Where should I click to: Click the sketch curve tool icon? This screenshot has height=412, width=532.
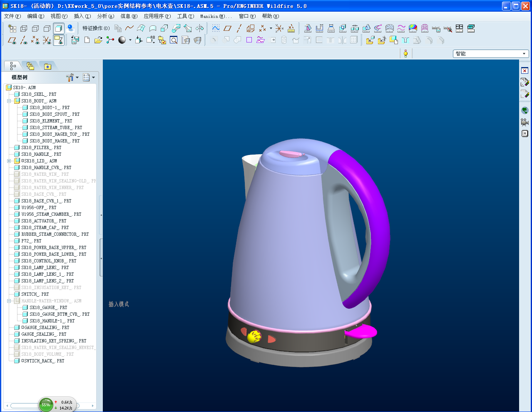coord(216,28)
